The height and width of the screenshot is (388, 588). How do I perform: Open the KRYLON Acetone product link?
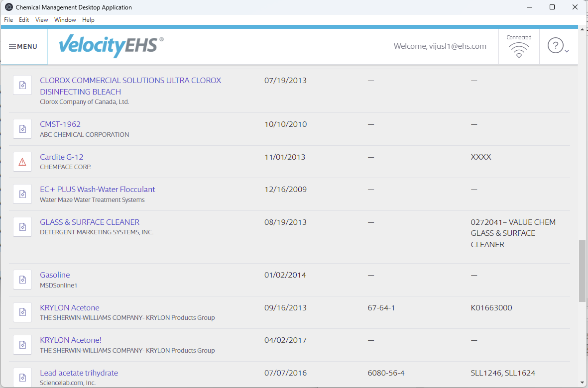tap(70, 307)
